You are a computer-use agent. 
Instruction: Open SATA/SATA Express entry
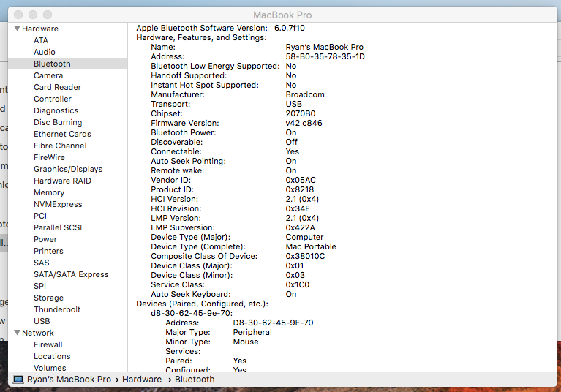(x=71, y=274)
